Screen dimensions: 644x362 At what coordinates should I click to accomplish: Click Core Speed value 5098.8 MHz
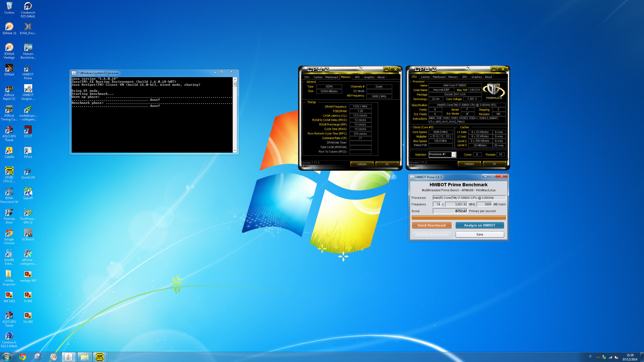[x=440, y=132]
